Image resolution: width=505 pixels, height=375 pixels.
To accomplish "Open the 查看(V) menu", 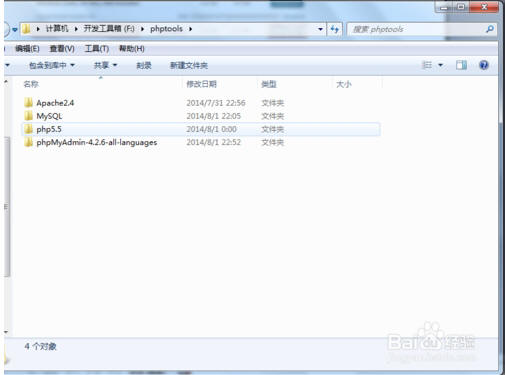I will 62,49.
